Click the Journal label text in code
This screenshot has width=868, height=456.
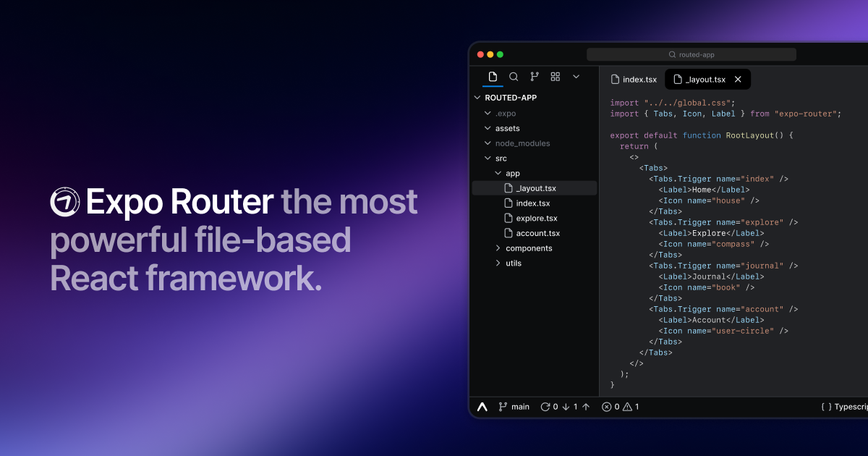[709, 276]
